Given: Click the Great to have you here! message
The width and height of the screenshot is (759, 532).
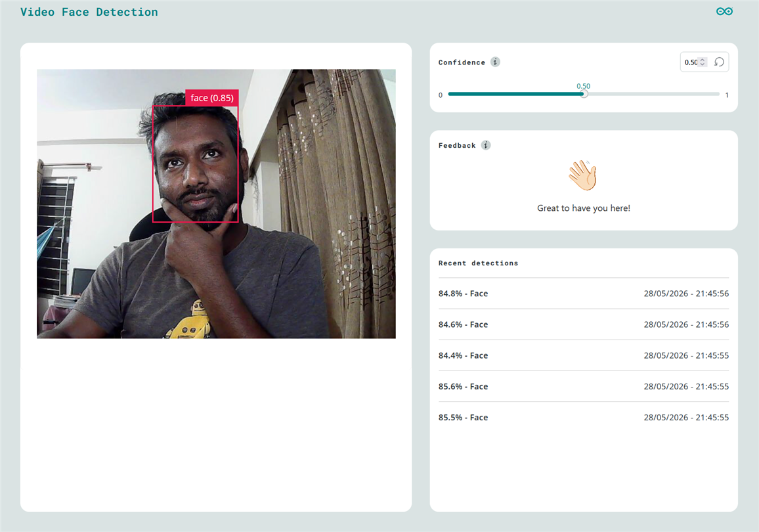Looking at the screenshot, I should [x=583, y=208].
